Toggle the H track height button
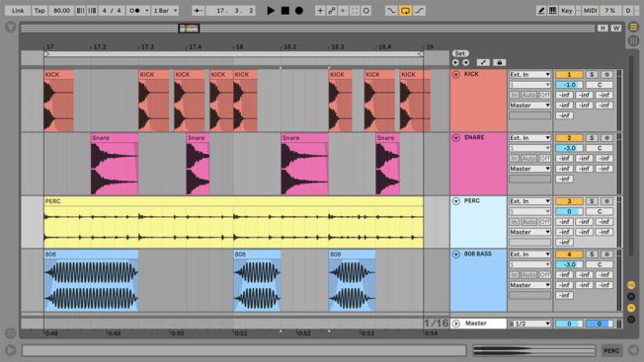644x362 pixels. (x=603, y=28)
